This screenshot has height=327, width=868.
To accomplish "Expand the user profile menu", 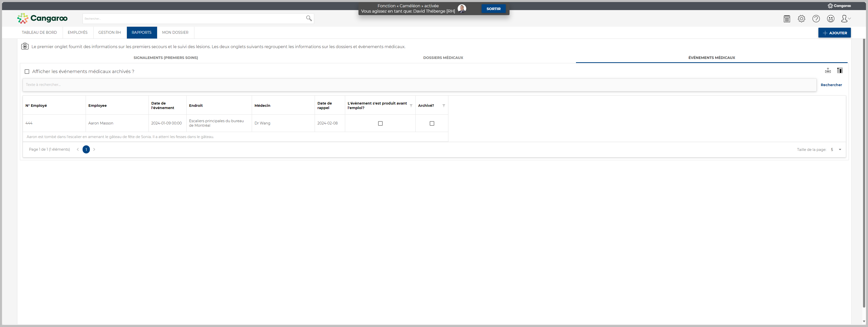I will [845, 19].
